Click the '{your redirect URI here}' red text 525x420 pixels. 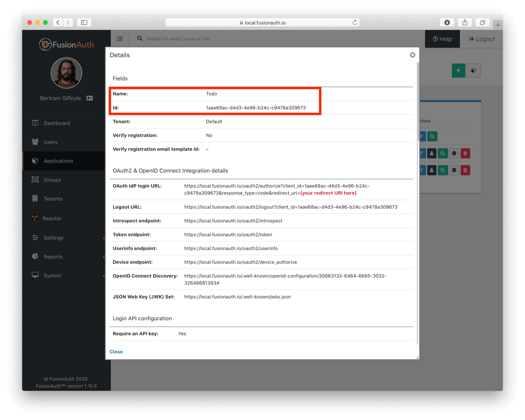328,193
